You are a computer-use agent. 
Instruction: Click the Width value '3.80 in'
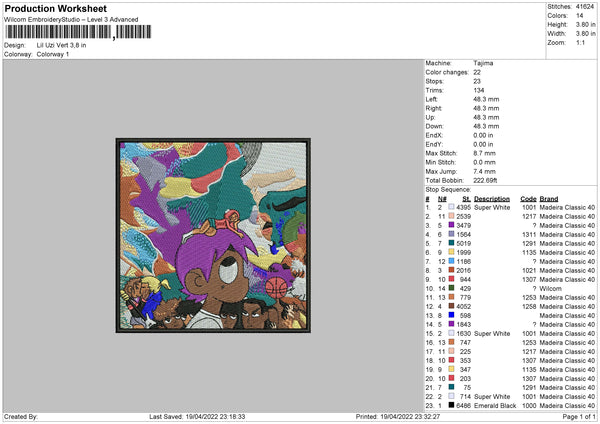(586, 34)
